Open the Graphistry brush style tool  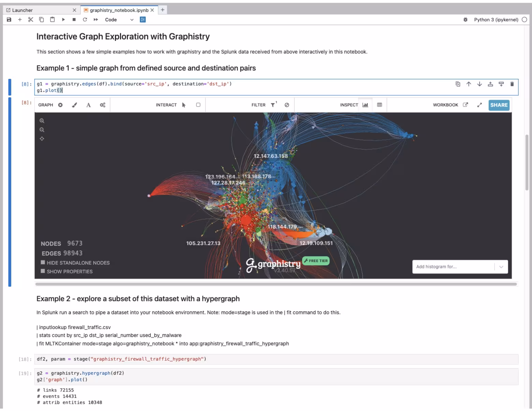coord(74,105)
